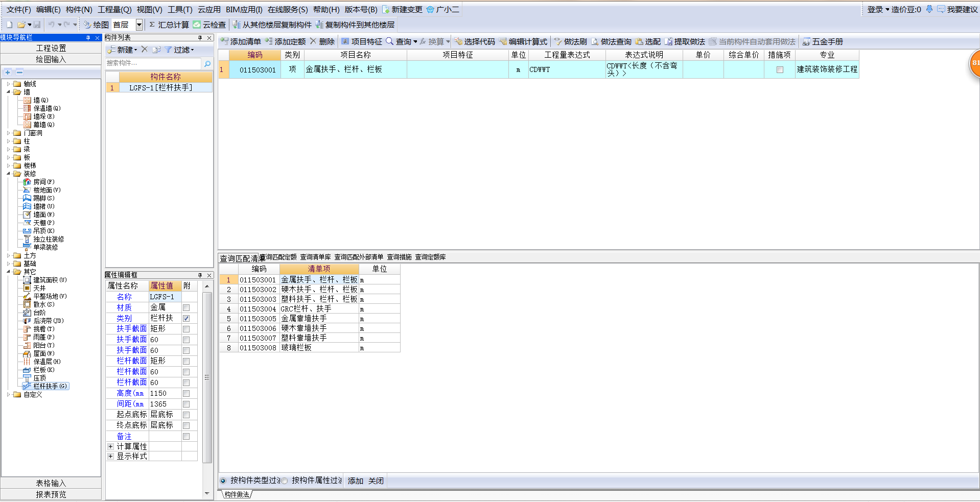
Task: Open the 文件(F) menu
Action: (18, 9)
